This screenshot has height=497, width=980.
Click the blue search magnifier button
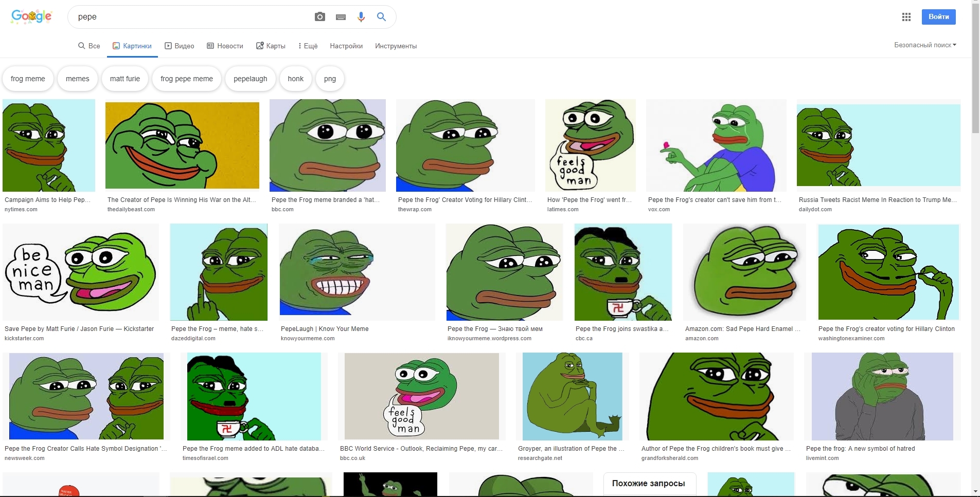pyautogui.click(x=381, y=17)
